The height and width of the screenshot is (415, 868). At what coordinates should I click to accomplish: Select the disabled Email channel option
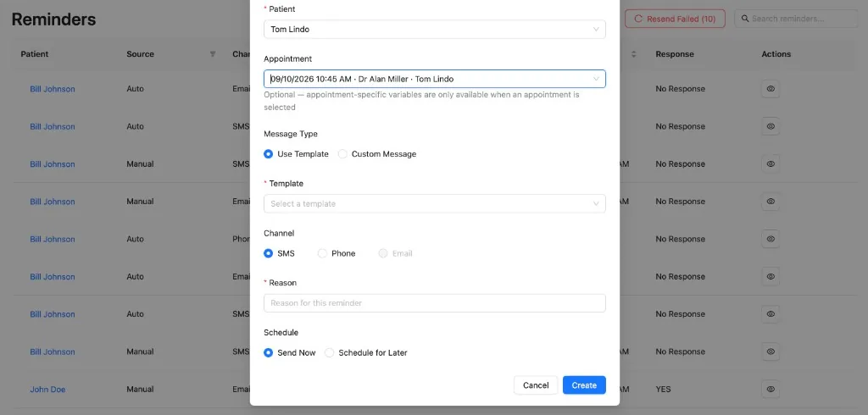click(x=383, y=253)
